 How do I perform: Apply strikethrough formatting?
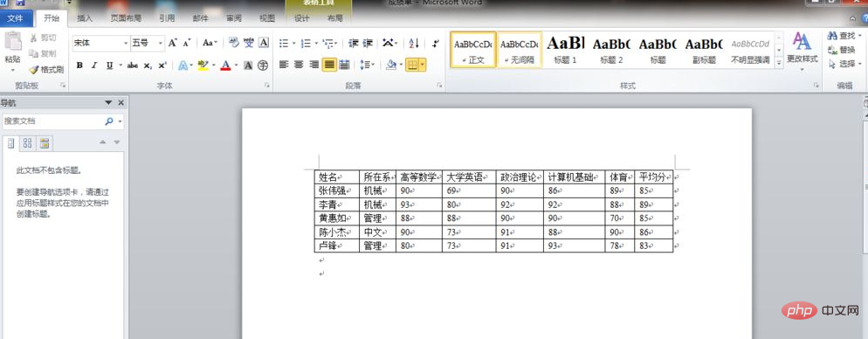point(133,66)
